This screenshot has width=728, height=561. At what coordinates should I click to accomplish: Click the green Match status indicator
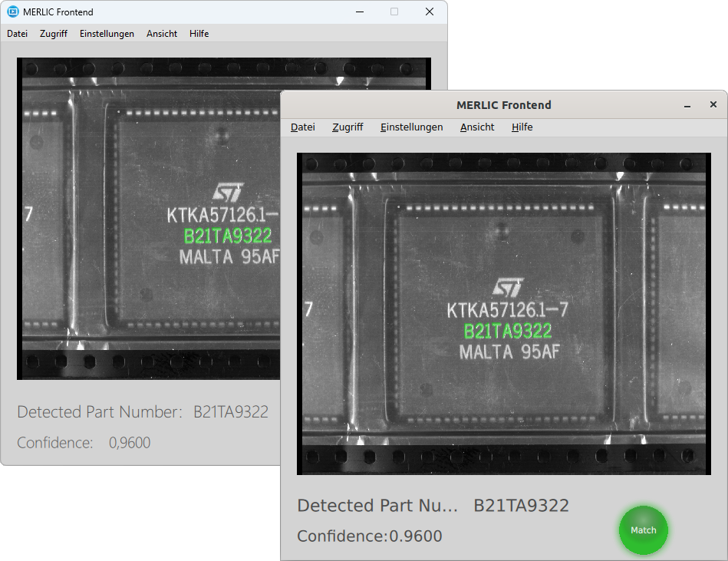pyautogui.click(x=643, y=530)
